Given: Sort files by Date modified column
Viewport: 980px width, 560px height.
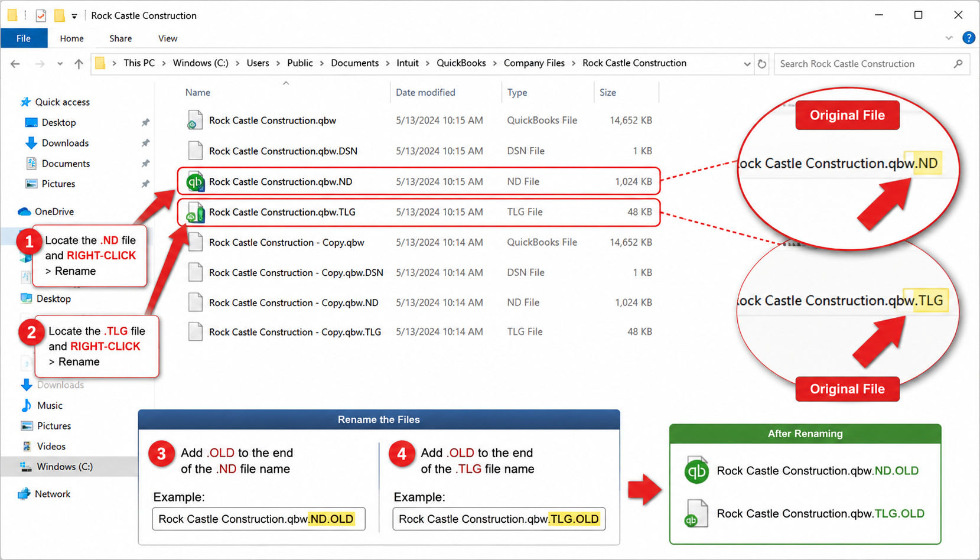Looking at the screenshot, I should (425, 93).
